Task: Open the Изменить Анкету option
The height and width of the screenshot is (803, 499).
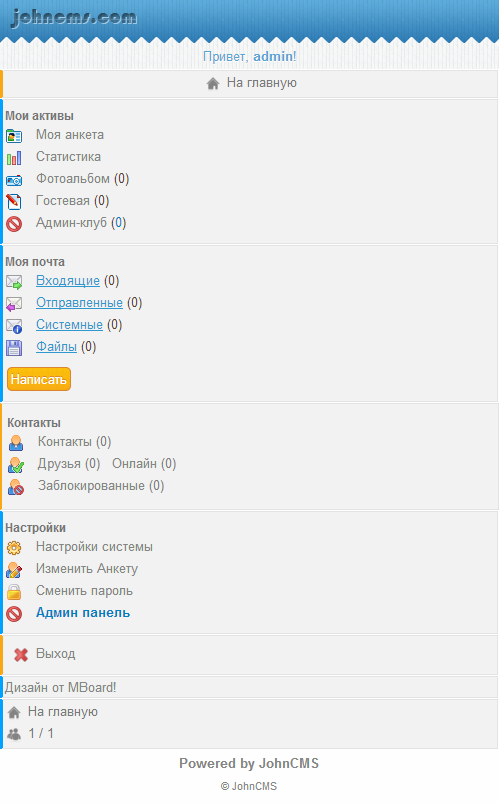Action: [x=87, y=568]
